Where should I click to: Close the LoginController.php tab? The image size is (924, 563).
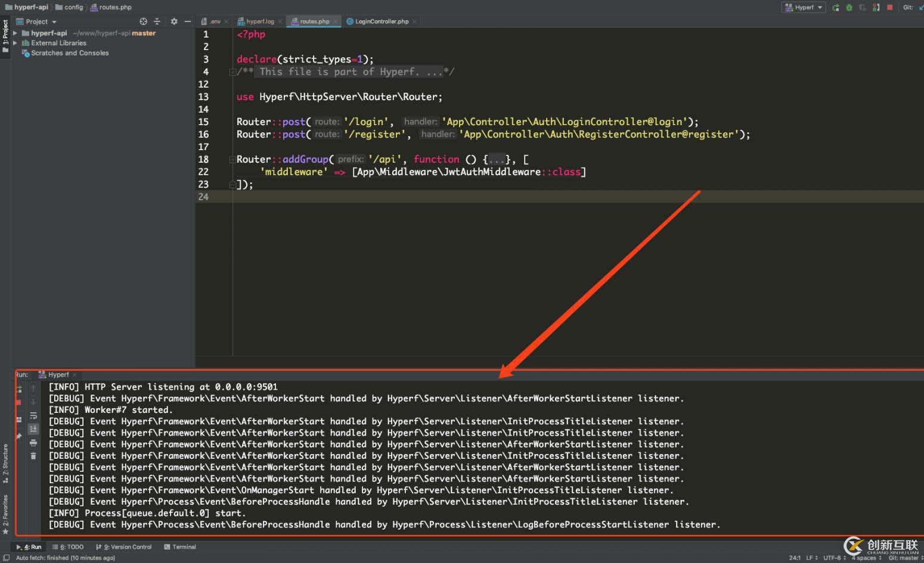click(x=415, y=21)
